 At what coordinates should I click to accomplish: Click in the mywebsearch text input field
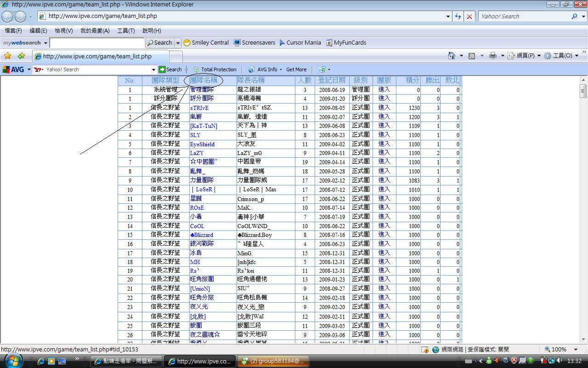(x=97, y=42)
